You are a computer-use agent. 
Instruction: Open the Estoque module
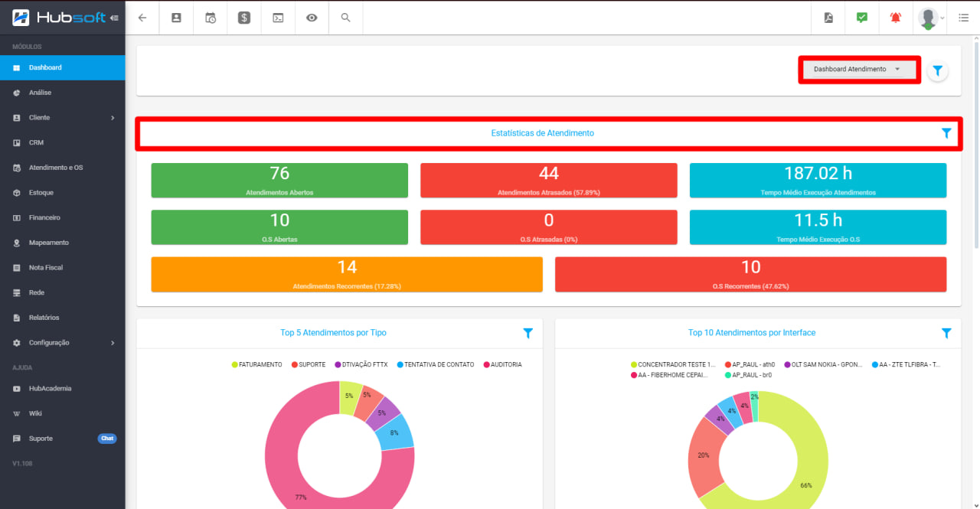pyautogui.click(x=62, y=193)
